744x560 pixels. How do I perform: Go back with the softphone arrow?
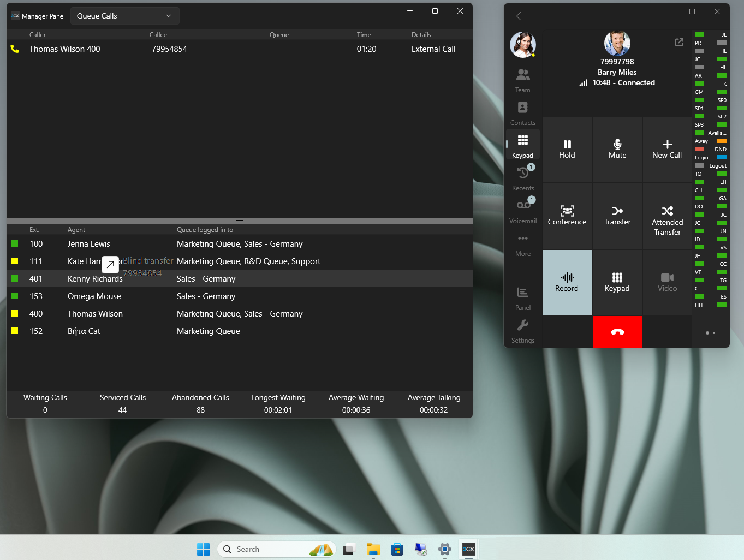point(521,16)
